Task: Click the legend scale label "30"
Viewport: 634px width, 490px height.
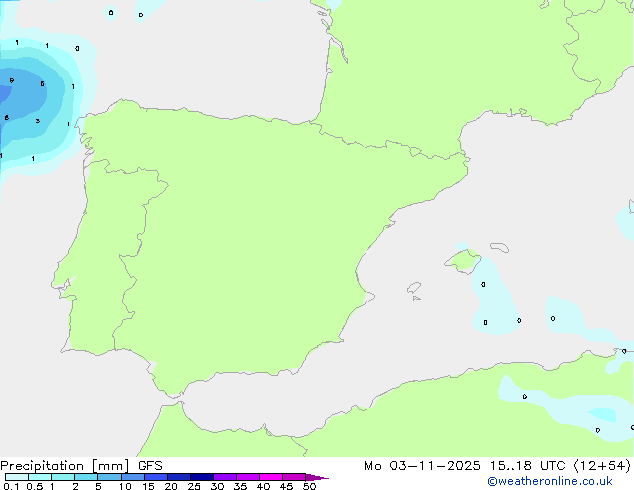Action: [217, 486]
